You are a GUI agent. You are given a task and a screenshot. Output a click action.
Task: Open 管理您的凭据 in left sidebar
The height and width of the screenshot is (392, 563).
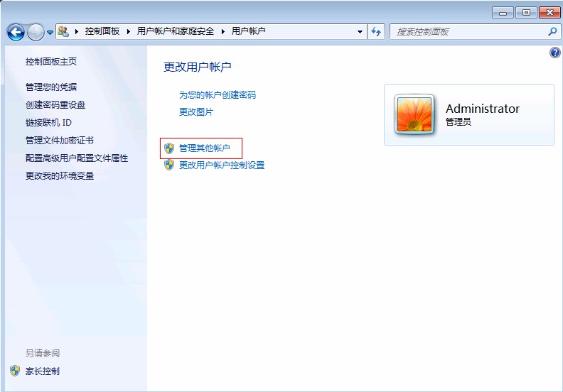coord(51,87)
